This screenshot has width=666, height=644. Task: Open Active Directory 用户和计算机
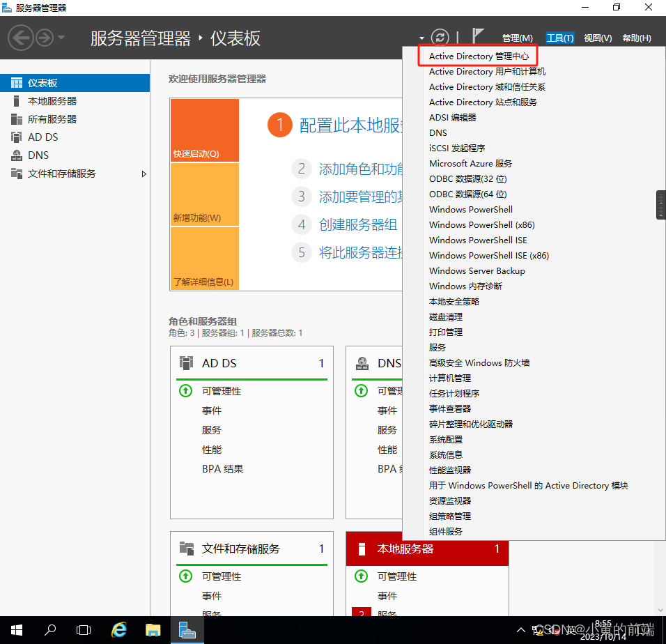[487, 71]
